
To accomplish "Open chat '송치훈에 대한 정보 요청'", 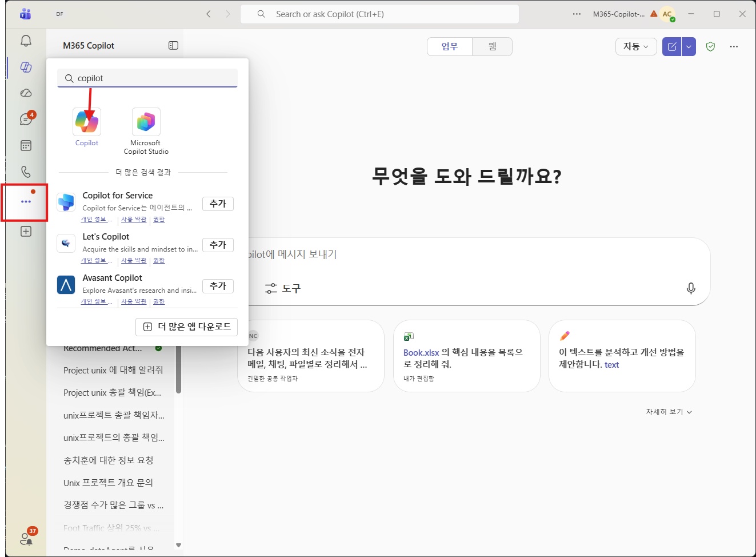I will 109,460.
